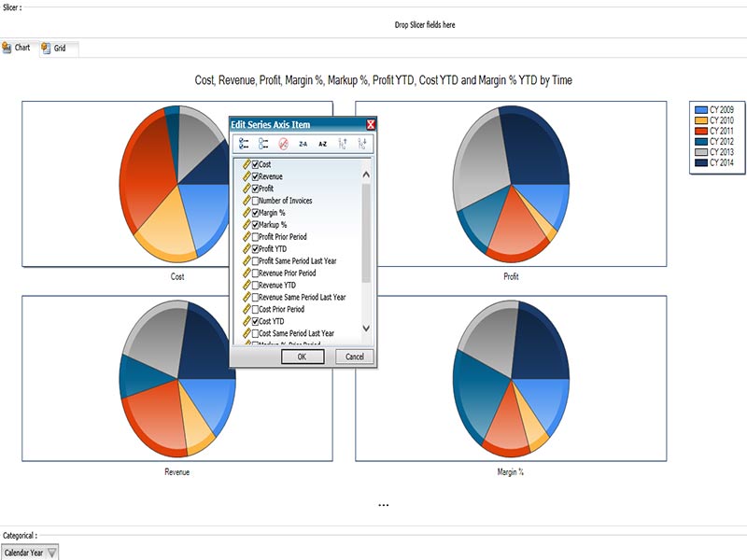The height and width of the screenshot is (560, 747).
Task: Click the CY 2014 legend label
Action: (721, 162)
